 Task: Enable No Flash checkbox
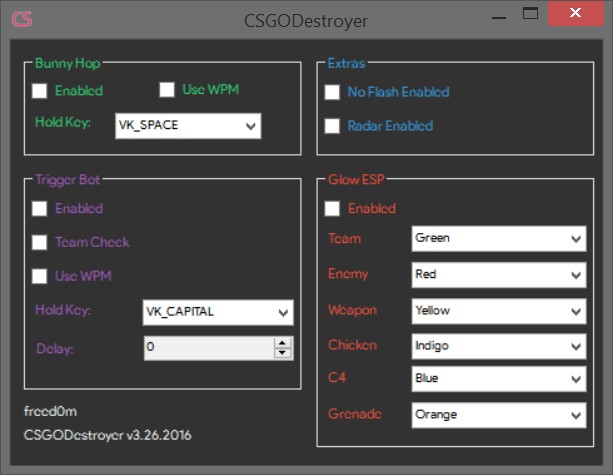point(332,92)
